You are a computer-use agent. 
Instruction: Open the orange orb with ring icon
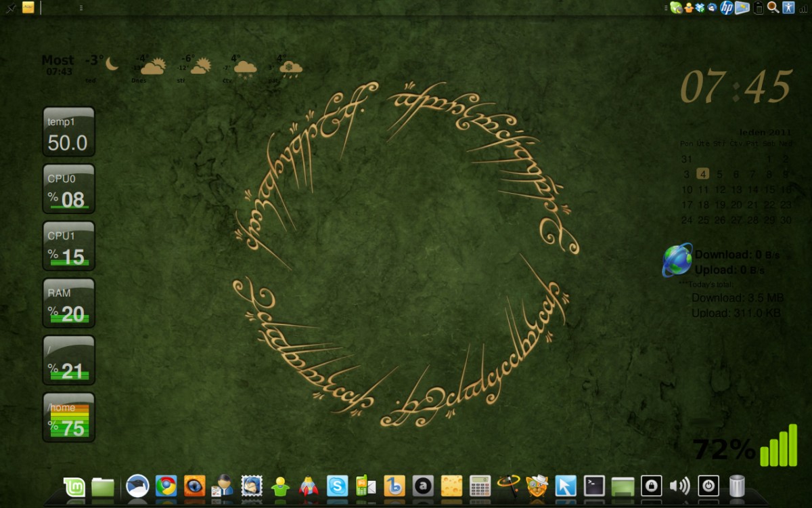point(508,486)
